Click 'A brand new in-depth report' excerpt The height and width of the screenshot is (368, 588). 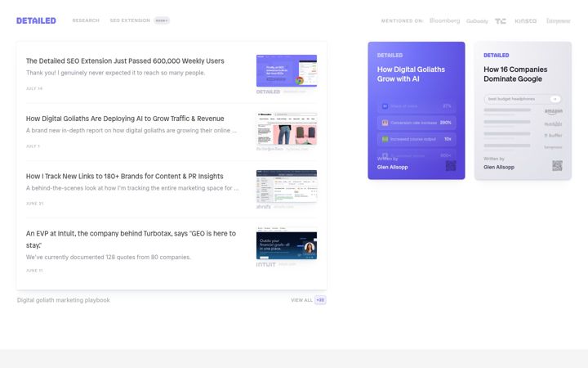[x=131, y=130]
